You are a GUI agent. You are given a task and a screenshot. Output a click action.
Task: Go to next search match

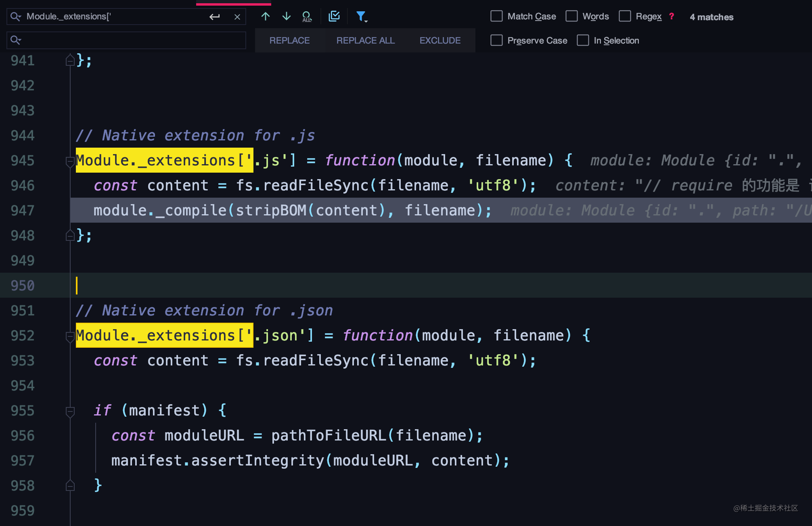coord(286,17)
